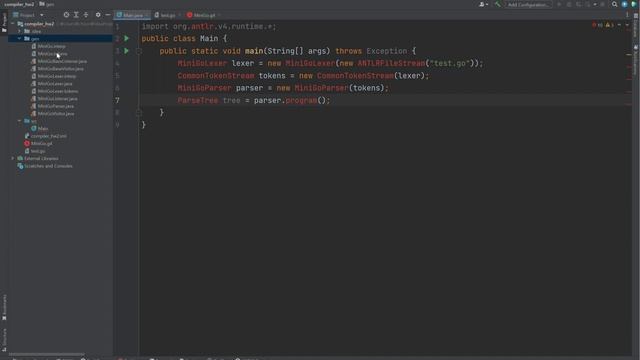Open editor tabs more-options menu
640x360 pixels.
(627, 15)
